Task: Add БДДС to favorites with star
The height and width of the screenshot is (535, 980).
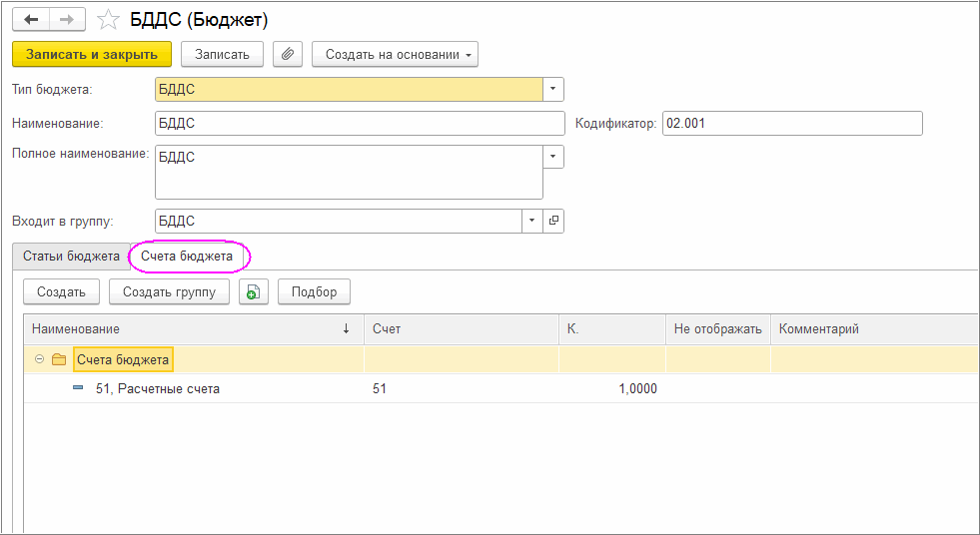Action: (x=109, y=20)
